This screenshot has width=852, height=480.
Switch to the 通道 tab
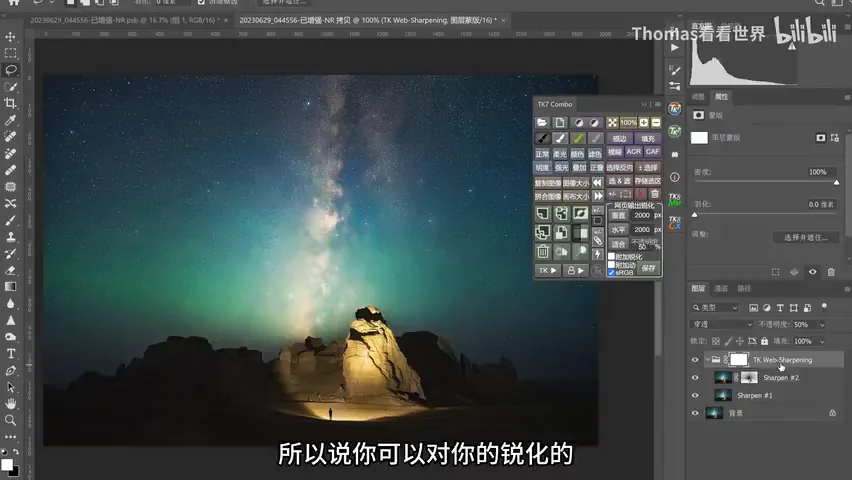(x=721, y=289)
